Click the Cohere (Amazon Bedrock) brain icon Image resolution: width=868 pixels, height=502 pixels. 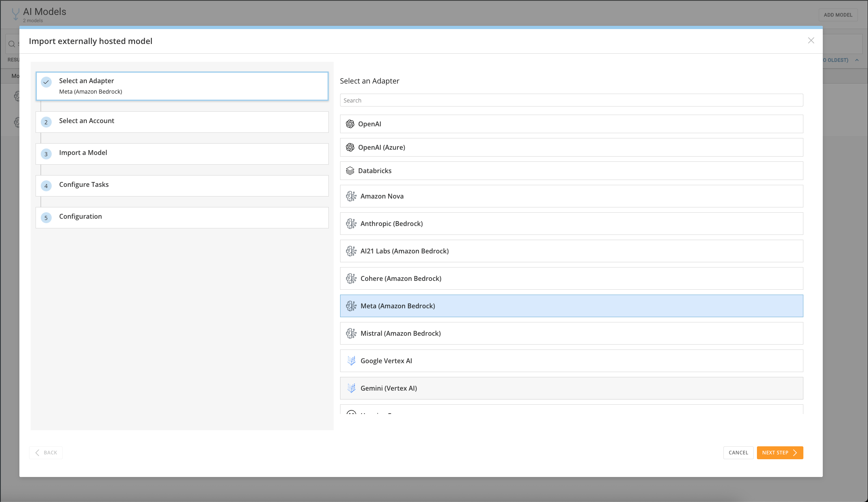tap(351, 278)
